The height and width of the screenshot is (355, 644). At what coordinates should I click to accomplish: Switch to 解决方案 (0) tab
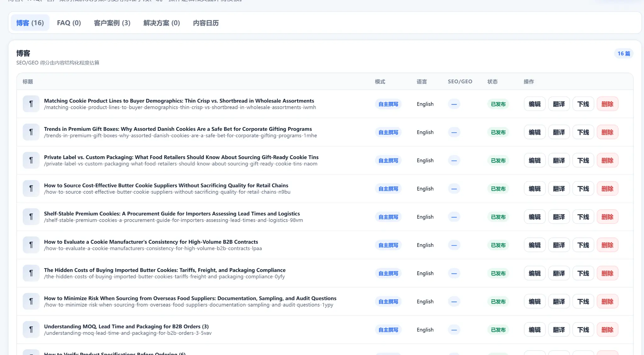click(x=162, y=23)
